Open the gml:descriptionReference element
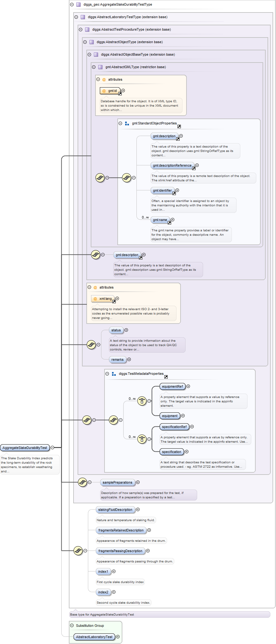Image resolution: width=276 pixels, height=644 pixels. click(172, 166)
